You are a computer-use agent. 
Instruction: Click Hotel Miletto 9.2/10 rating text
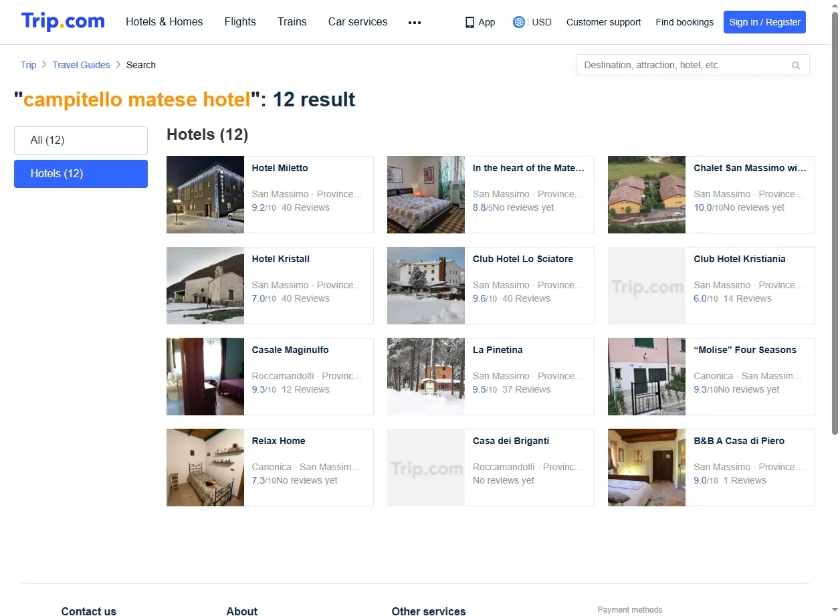pos(264,207)
